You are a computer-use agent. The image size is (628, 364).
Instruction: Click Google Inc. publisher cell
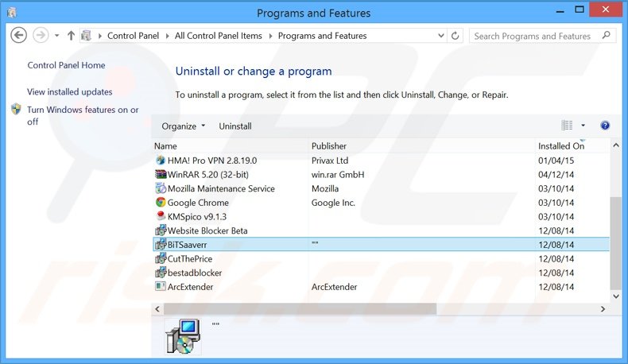coord(333,203)
